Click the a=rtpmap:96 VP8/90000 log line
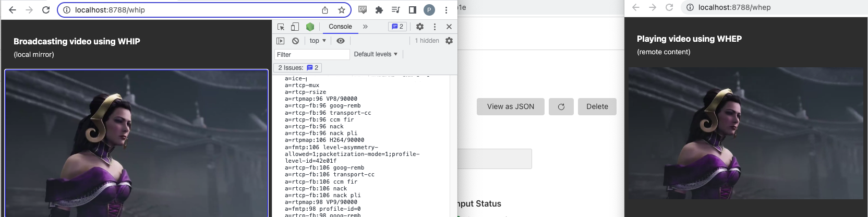 (x=321, y=99)
